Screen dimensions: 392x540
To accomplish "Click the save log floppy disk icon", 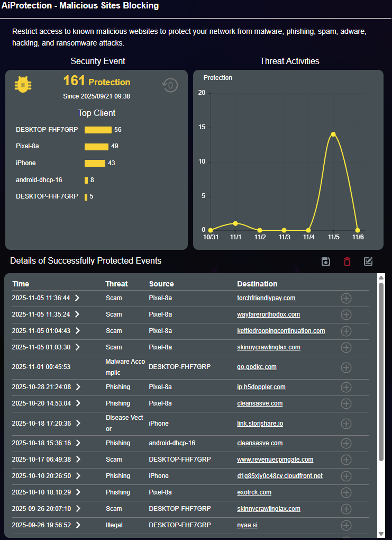I will [326, 262].
